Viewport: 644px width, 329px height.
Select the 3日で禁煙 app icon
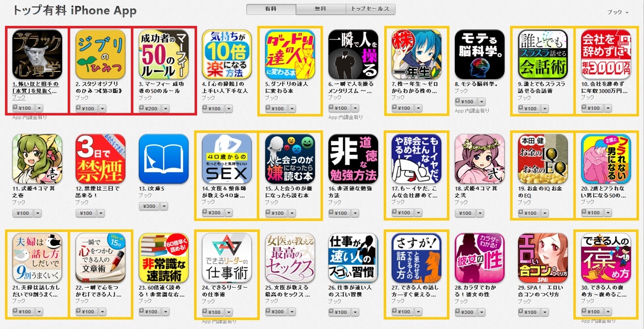point(101,159)
